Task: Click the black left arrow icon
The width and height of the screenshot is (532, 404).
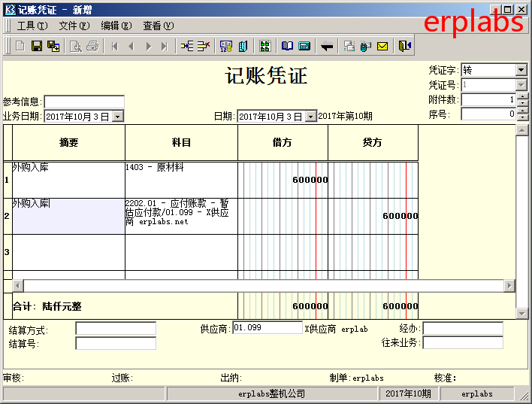Action: [327, 46]
